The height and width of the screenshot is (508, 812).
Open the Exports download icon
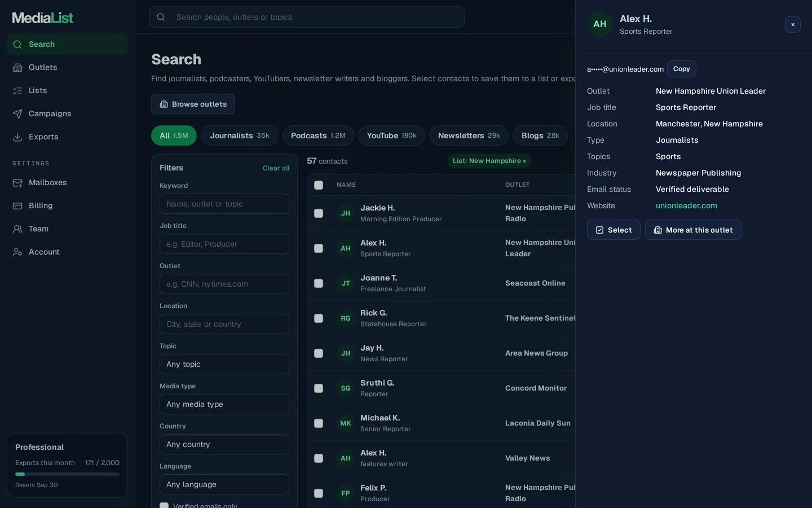(x=17, y=137)
